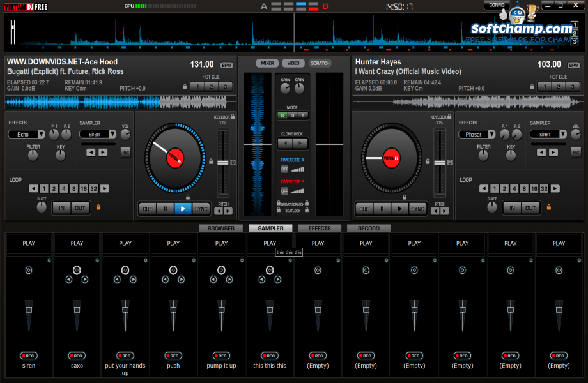Screen dimensions: 588x383
Task: Set right deck loop length to 8
Action: click(524, 189)
